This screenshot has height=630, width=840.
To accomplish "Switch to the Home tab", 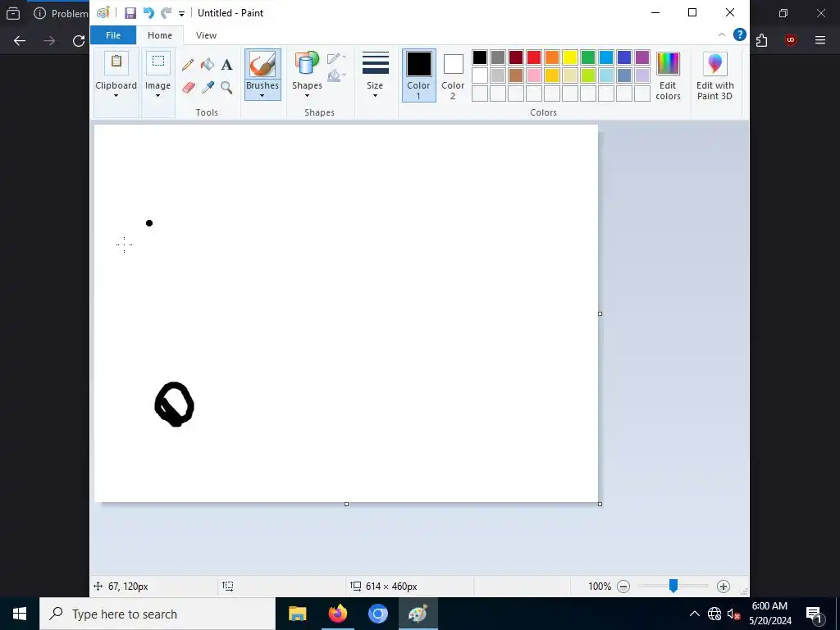I will click(x=160, y=35).
